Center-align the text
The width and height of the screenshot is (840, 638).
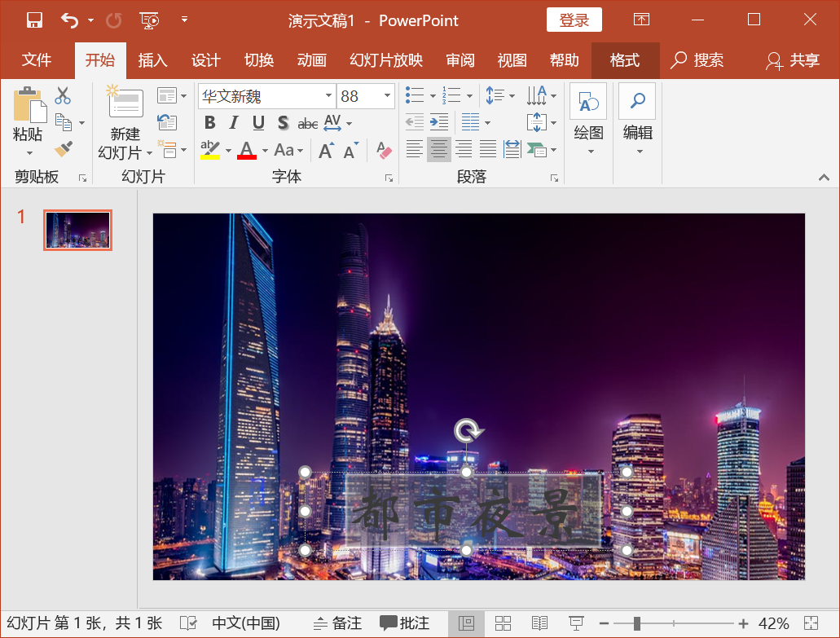[439, 149]
